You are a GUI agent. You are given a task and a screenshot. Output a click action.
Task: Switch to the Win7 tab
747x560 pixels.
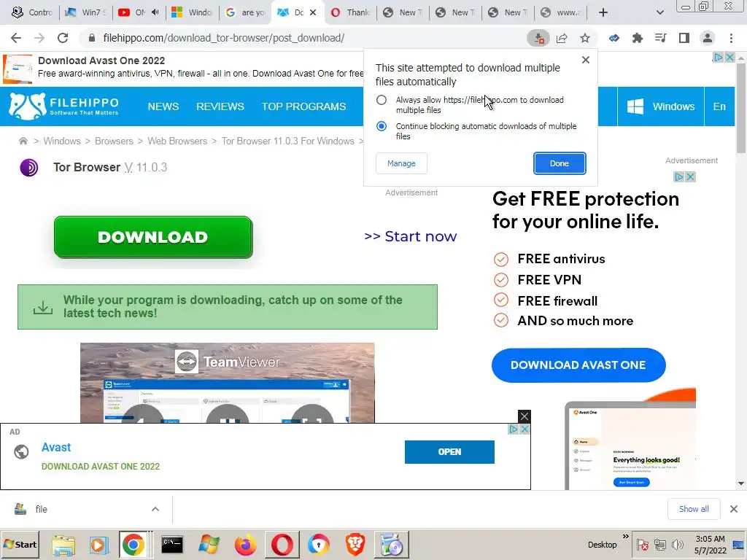(86, 12)
